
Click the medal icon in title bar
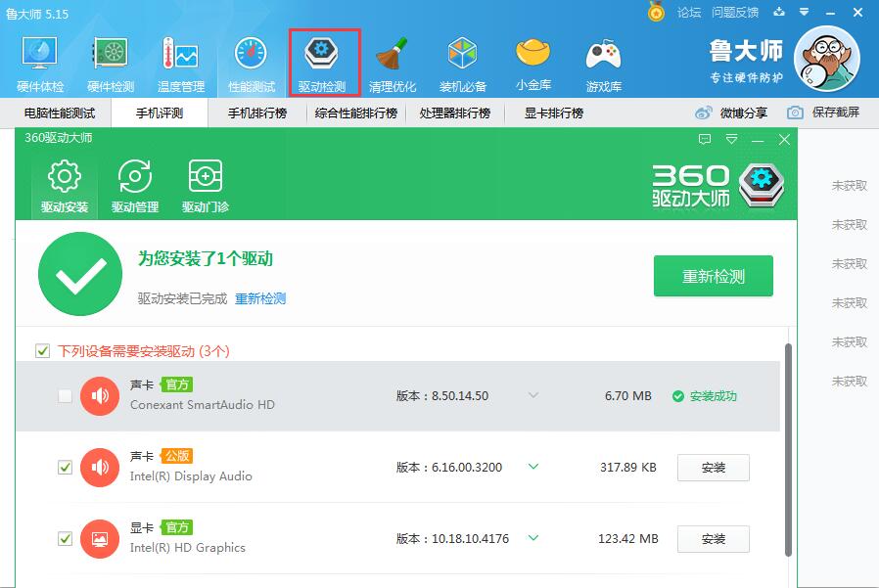pyautogui.click(x=656, y=11)
